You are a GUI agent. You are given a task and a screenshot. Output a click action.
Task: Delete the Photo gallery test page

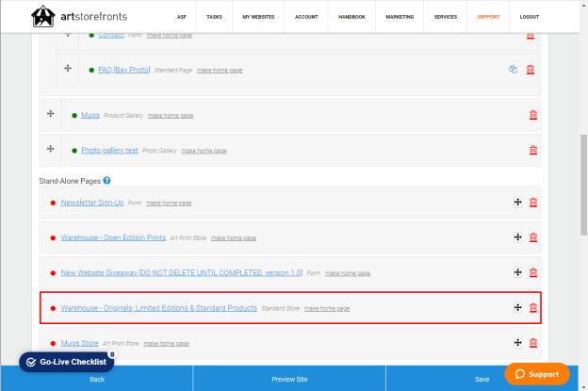tap(533, 151)
